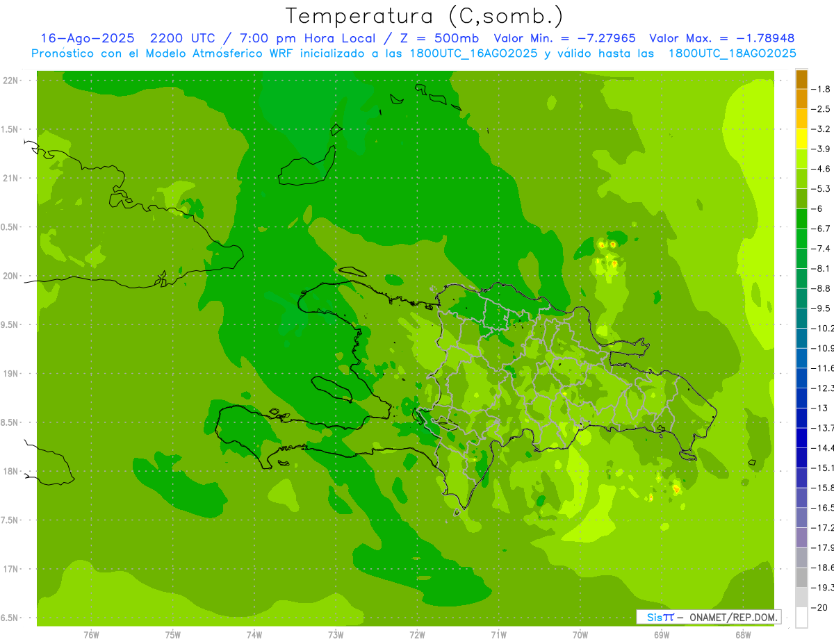Image resolution: width=834 pixels, height=644 pixels.
Task: Click the '-3.9' colorbar label
Action: (x=821, y=149)
